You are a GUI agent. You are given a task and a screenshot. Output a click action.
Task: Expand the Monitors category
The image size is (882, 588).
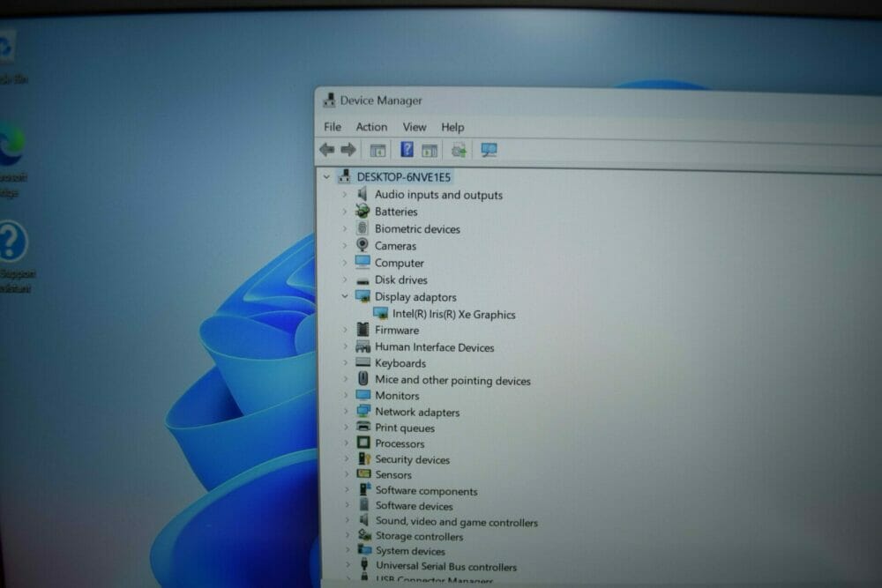(346, 395)
